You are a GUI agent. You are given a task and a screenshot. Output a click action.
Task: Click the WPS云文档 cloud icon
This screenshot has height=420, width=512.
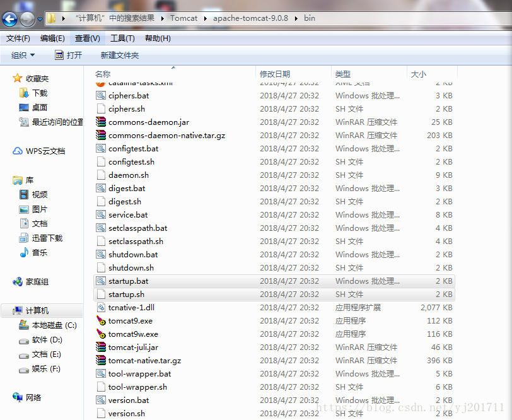click(x=17, y=151)
